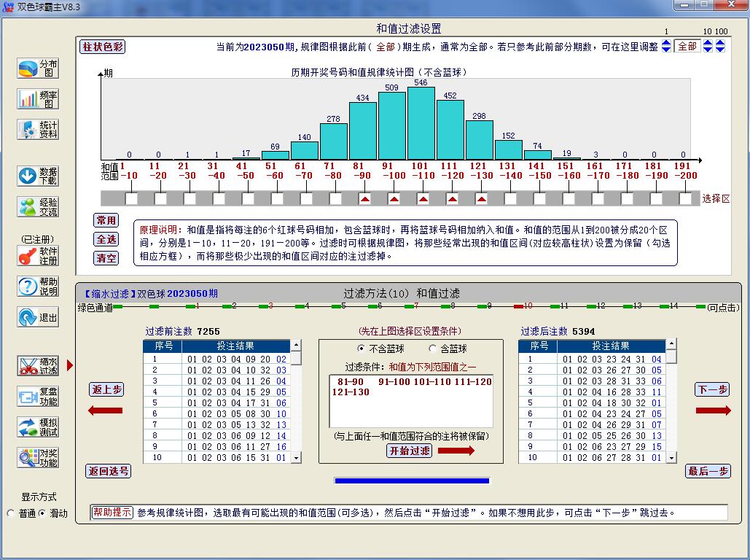Jump to step 5 on the green channel
The image size is (750, 560).
click(343, 307)
